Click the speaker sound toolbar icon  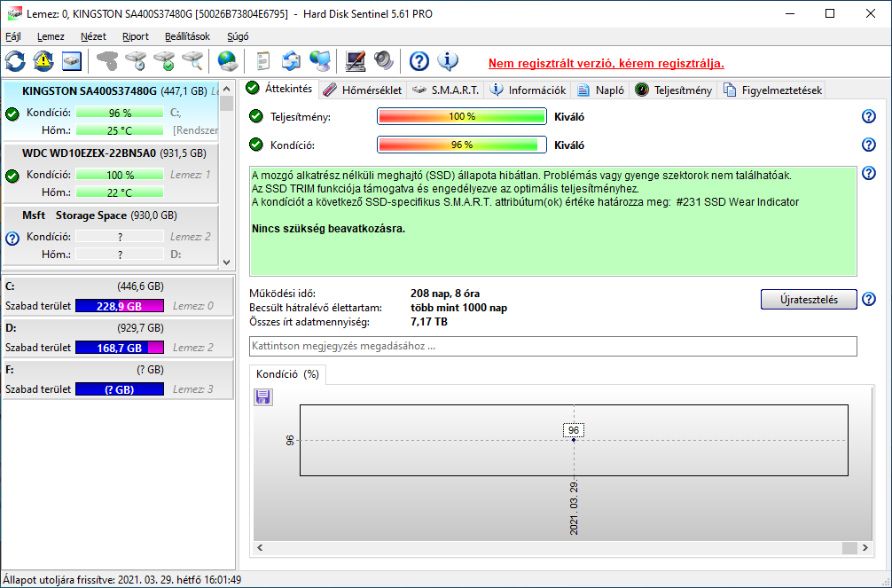click(x=384, y=61)
